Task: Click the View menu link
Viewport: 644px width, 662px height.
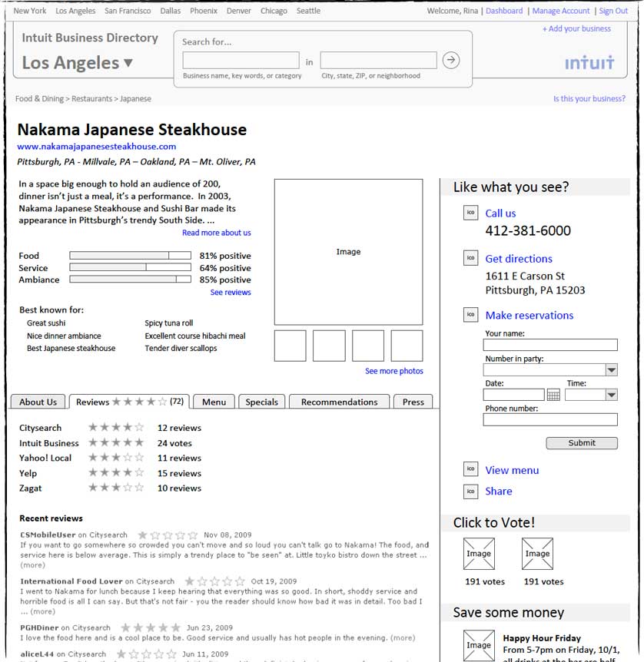Action: click(512, 470)
